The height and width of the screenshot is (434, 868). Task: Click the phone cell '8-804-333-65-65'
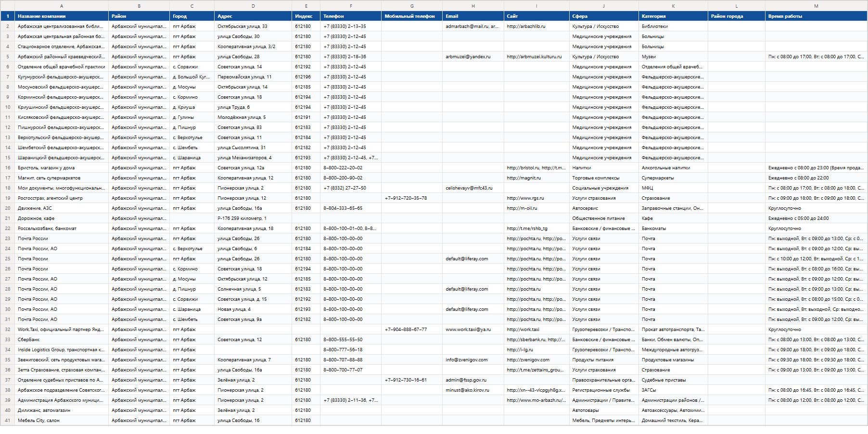click(351, 208)
